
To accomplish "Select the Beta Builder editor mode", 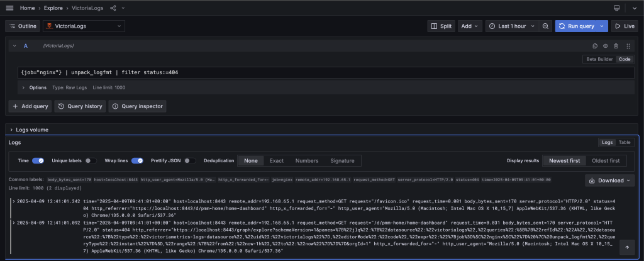I will click(x=599, y=59).
